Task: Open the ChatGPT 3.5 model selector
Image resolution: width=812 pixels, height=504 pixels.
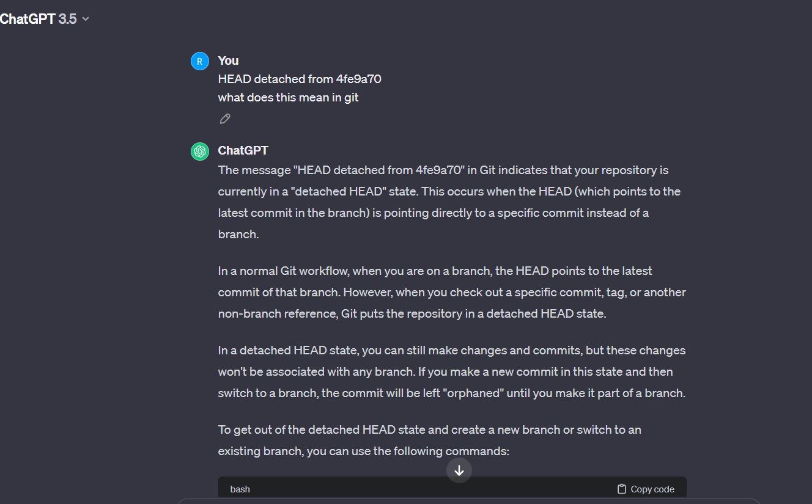Action: [x=44, y=19]
